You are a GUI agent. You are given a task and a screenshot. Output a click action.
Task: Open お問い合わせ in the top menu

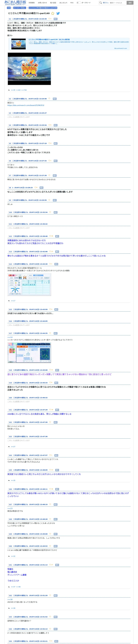click(x=42, y=3)
